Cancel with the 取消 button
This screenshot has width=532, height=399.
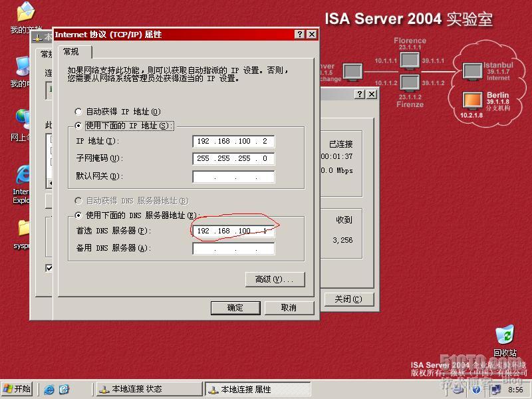click(289, 308)
